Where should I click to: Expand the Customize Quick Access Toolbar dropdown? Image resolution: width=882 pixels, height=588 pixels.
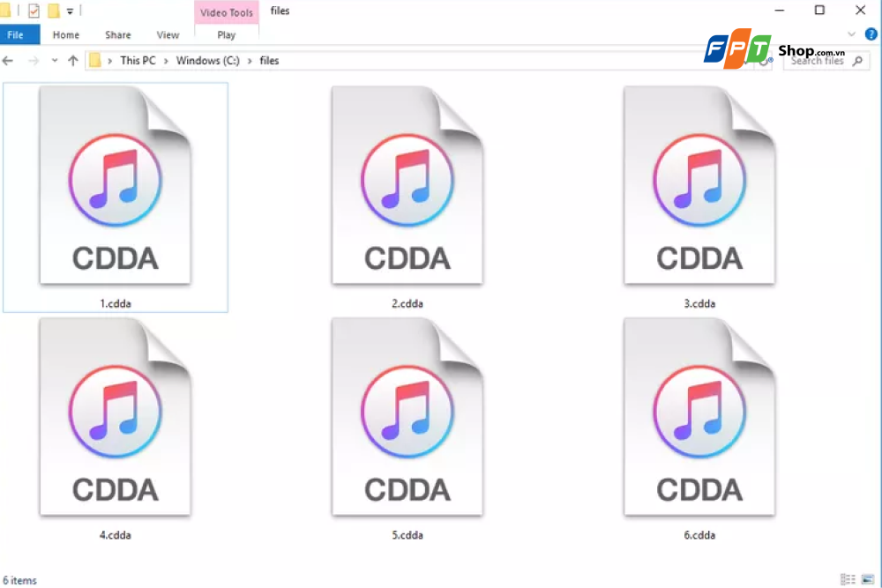[x=70, y=11]
